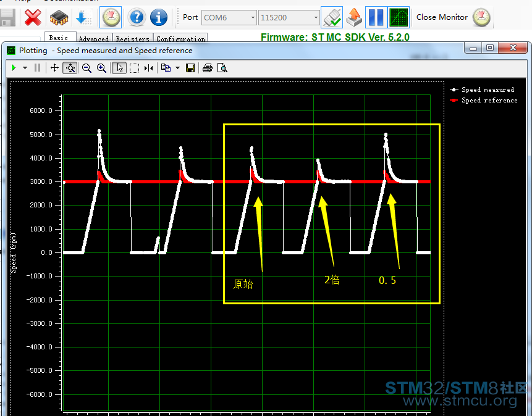The image size is (532, 416).
Task: Click the blue download arrow icon
Action: [x=83, y=17]
